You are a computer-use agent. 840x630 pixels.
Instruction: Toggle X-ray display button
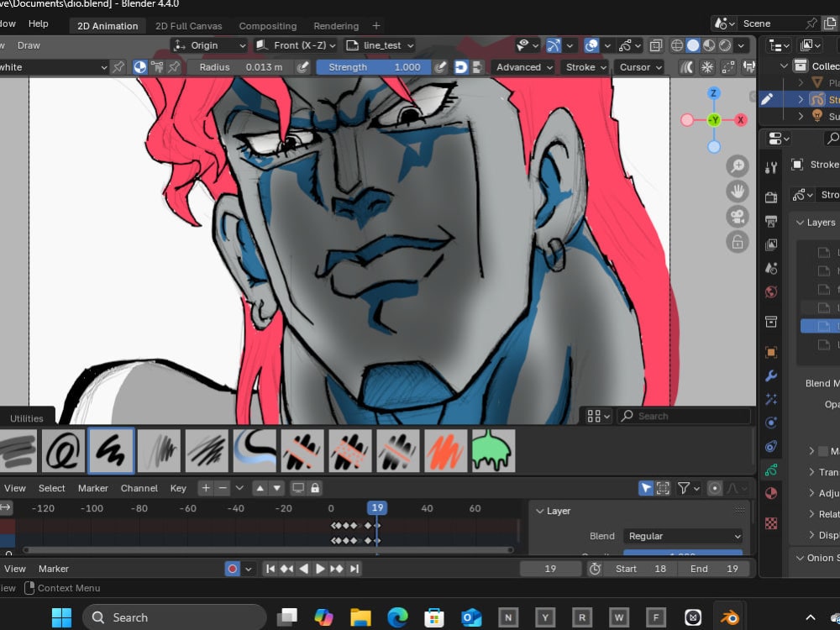[x=656, y=45]
